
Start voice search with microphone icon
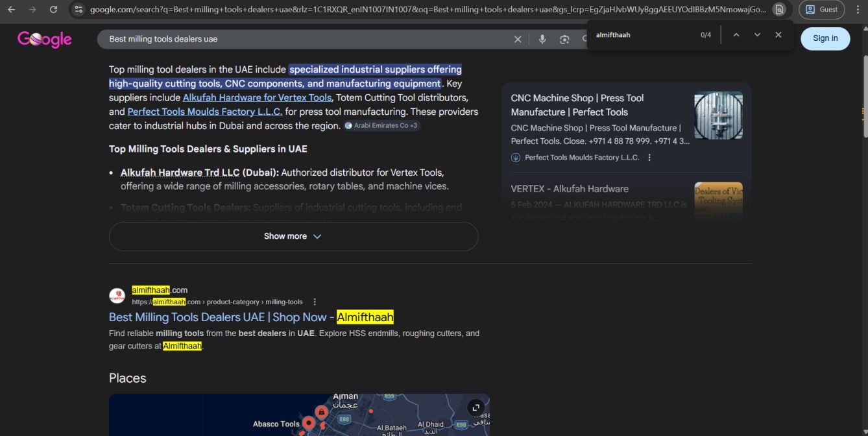pos(542,40)
